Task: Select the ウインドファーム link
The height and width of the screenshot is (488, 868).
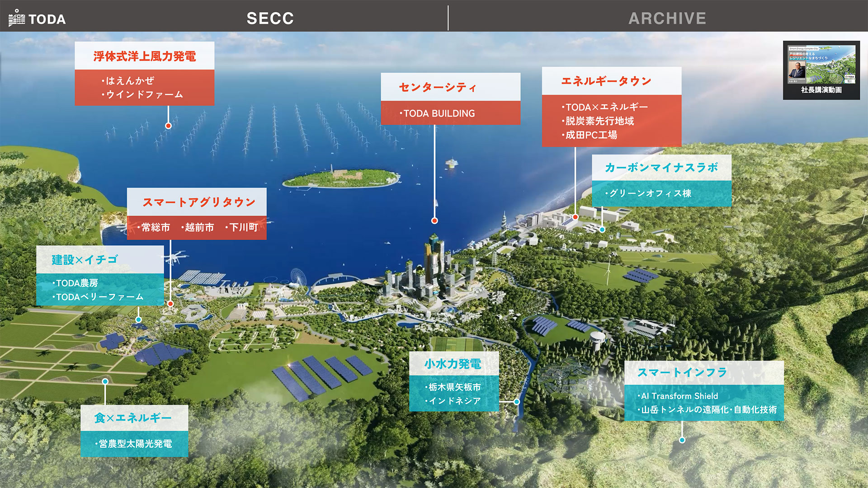Action: point(144,94)
